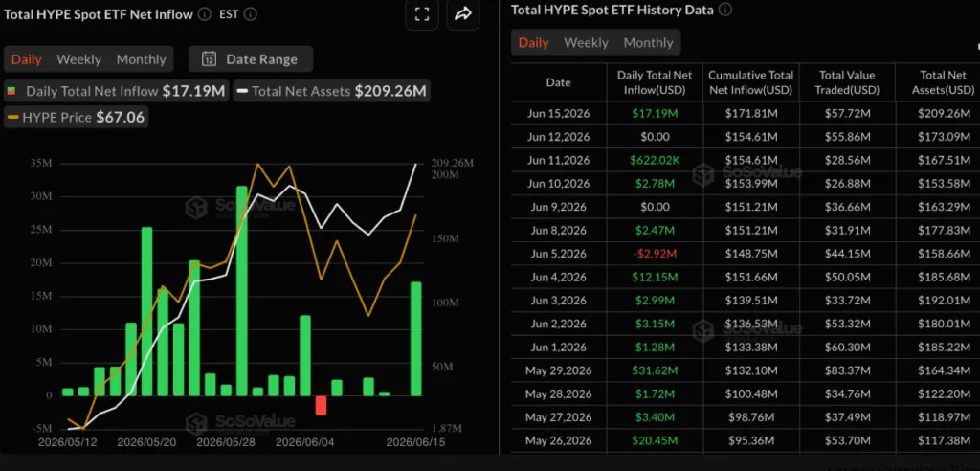Click Total Value Traded(USD) column header
The height and width of the screenshot is (471, 980).
(847, 82)
